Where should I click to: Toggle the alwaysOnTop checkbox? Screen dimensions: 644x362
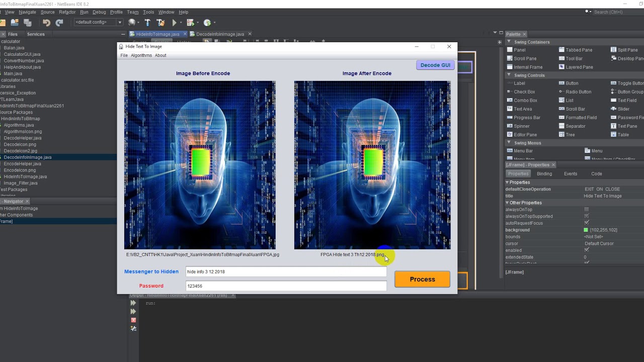[587, 210]
